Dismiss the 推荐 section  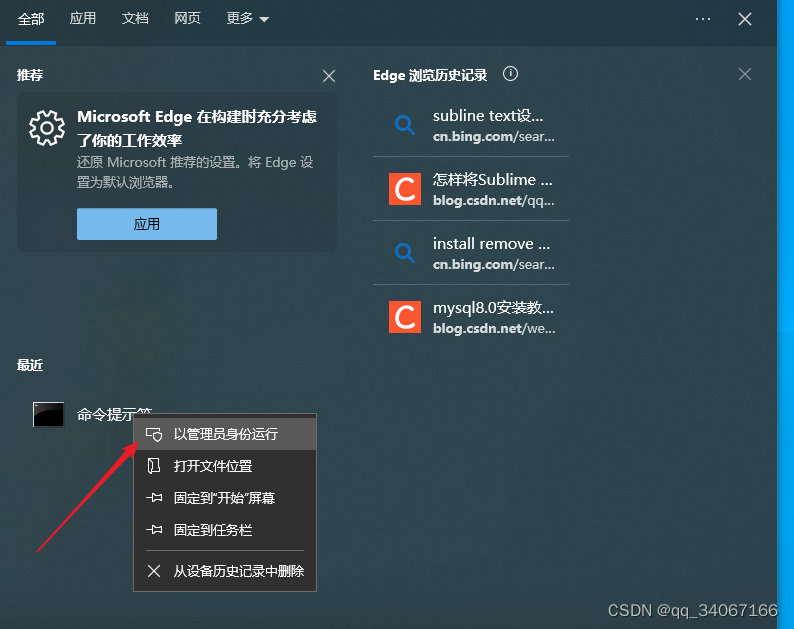pyautogui.click(x=329, y=76)
